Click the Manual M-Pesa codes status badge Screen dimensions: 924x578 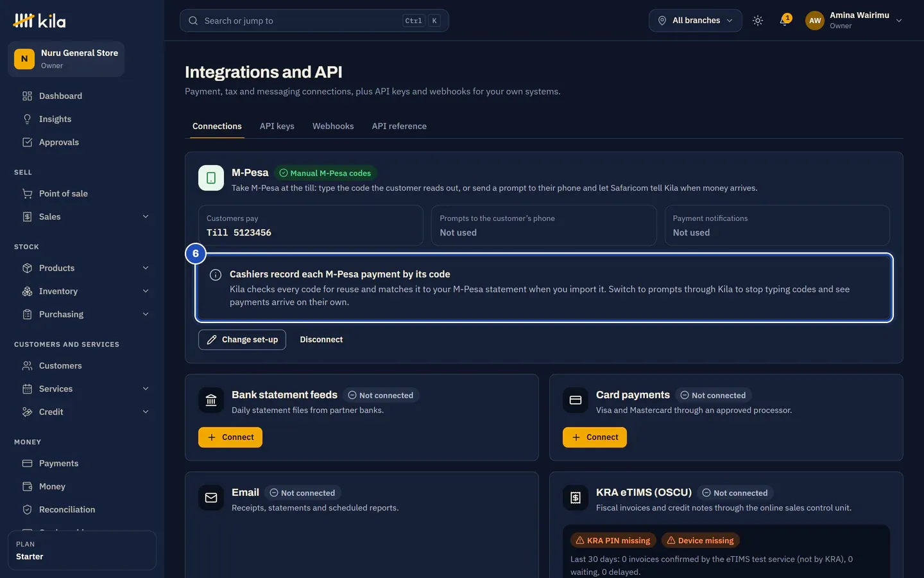pos(325,173)
